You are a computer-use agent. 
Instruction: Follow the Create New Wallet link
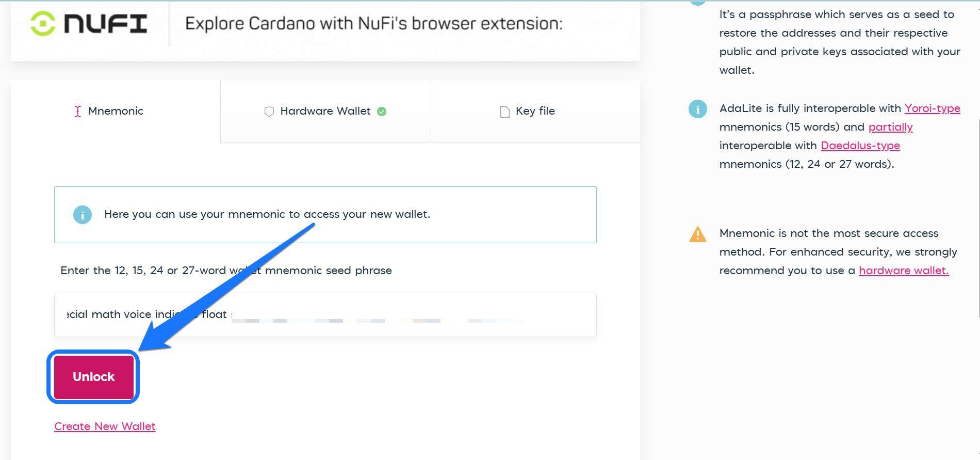click(105, 426)
